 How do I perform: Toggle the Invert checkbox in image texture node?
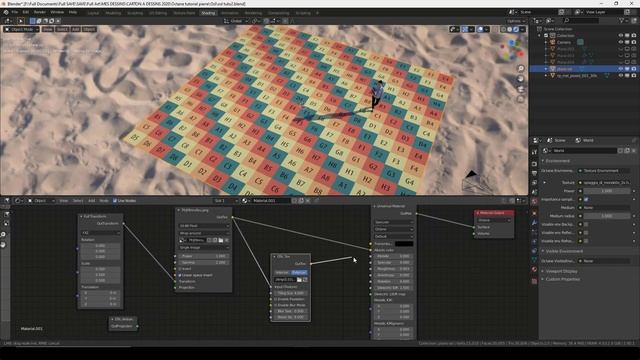coord(180,269)
